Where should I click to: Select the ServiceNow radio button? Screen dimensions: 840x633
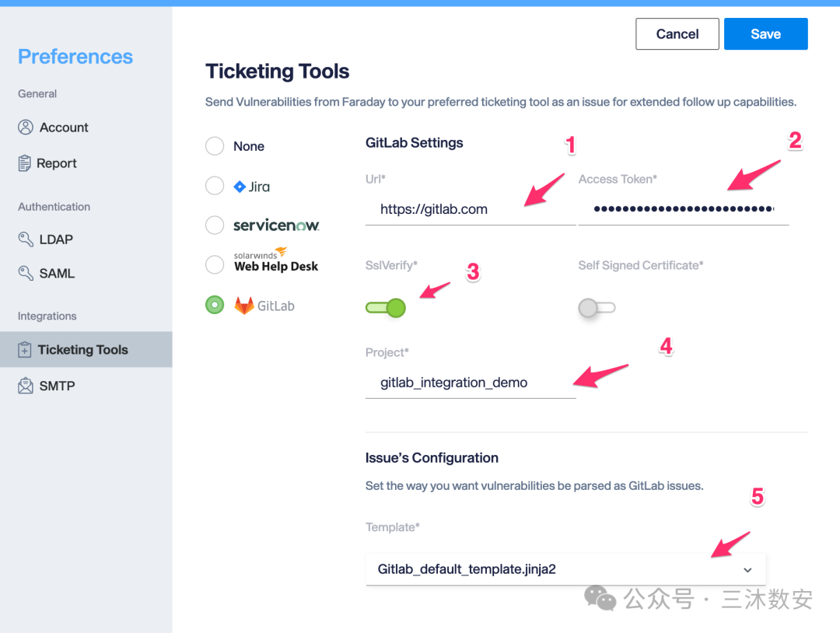215,226
